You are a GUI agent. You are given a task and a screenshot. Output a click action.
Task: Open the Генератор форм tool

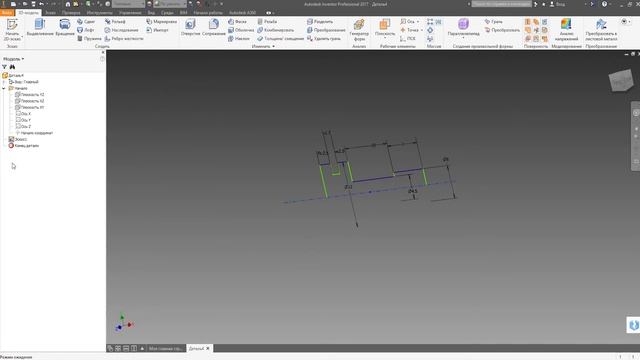tap(359, 30)
